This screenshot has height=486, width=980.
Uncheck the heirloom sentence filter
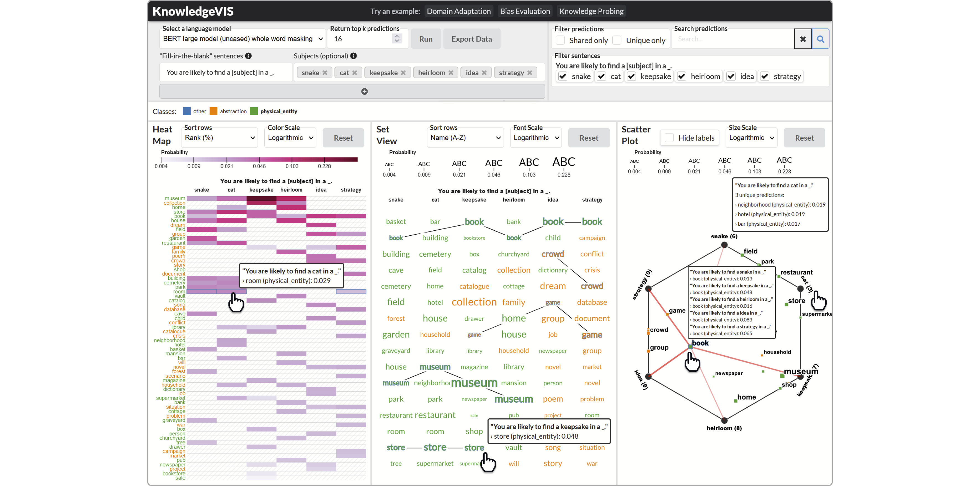pos(682,76)
